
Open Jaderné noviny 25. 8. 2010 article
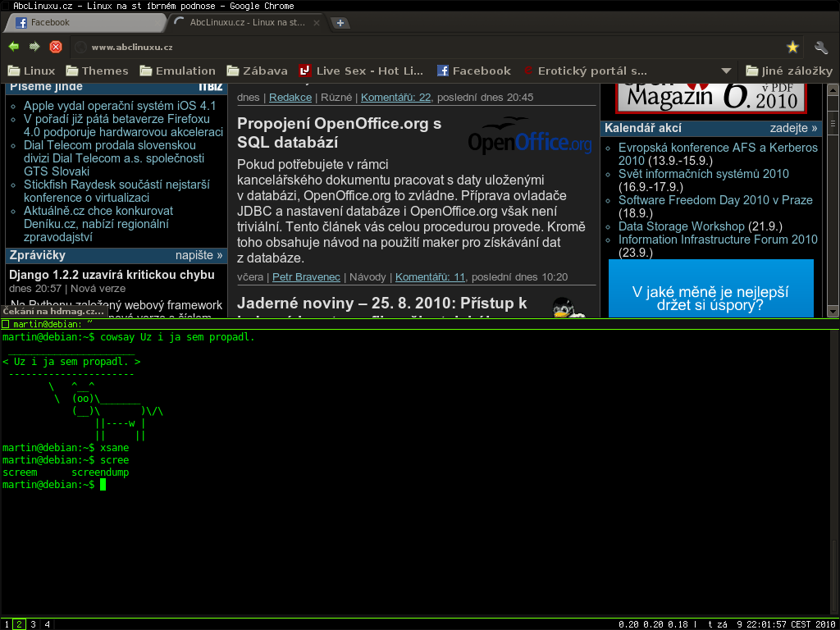pos(382,304)
